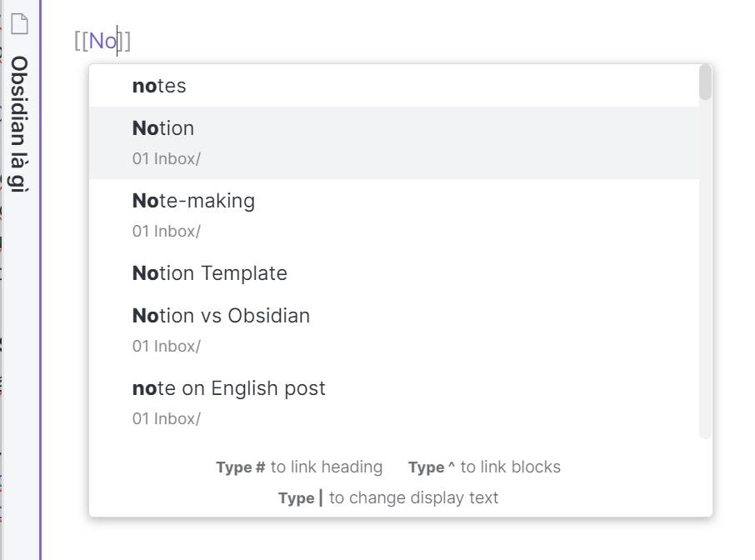Click the "Type ^" link blocks hint

click(x=483, y=467)
